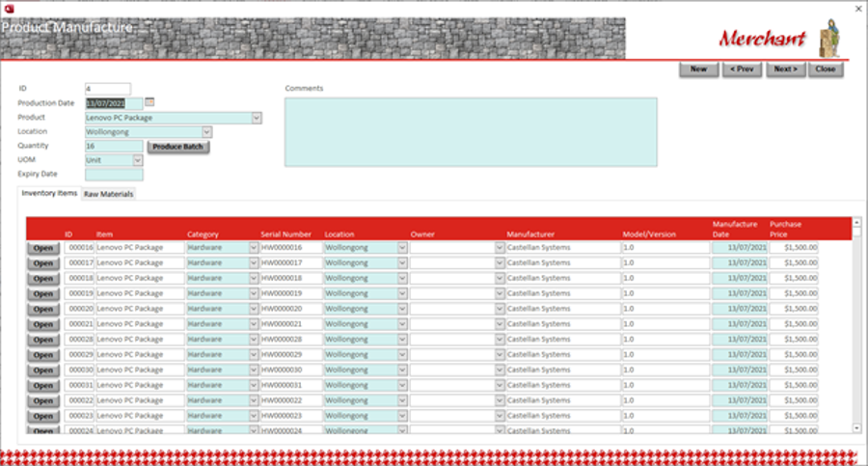Open Location dropdown for row 000021
Viewport: 868px width, 466px height.
tap(402, 324)
